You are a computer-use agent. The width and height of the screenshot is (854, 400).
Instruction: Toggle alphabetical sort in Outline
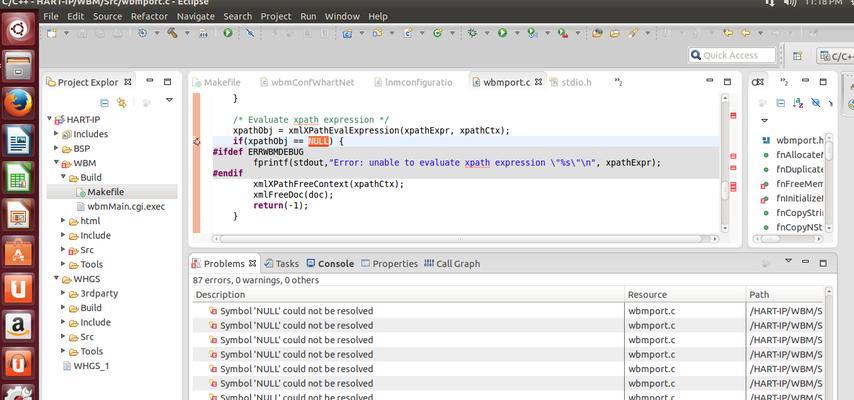coord(798,102)
